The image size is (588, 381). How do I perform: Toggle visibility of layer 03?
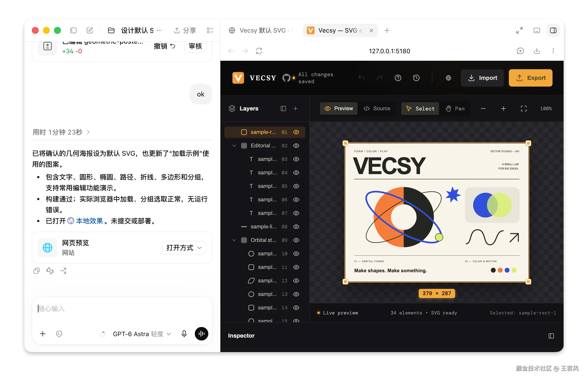coord(296,159)
